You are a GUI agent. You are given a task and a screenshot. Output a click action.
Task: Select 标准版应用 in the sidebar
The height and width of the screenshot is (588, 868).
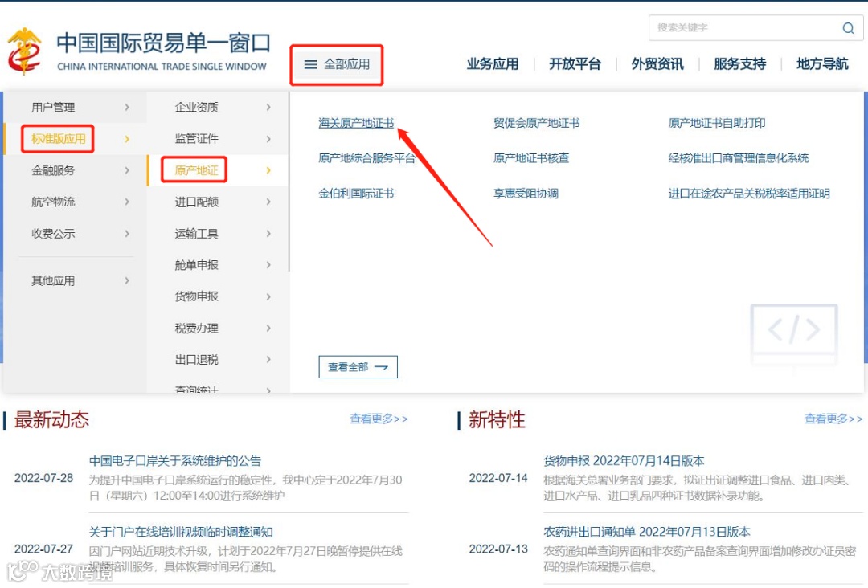59,138
